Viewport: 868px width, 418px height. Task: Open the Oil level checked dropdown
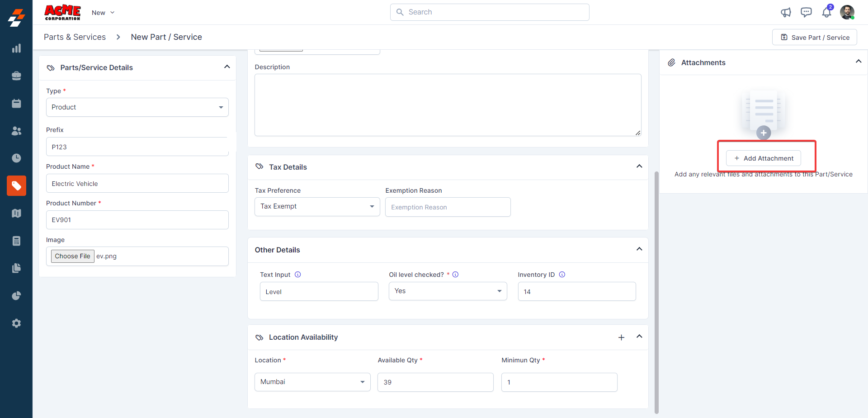click(x=448, y=291)
